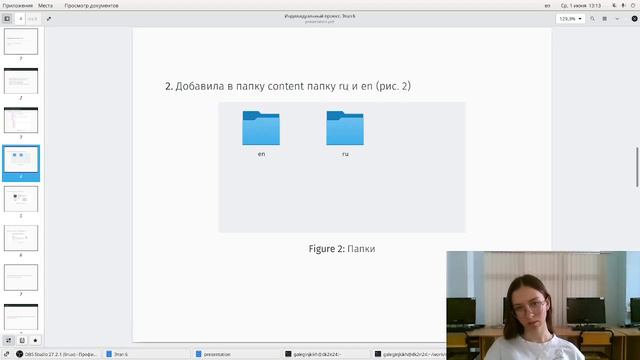Click the en keyboard layout indicator

tap(547, 6)
